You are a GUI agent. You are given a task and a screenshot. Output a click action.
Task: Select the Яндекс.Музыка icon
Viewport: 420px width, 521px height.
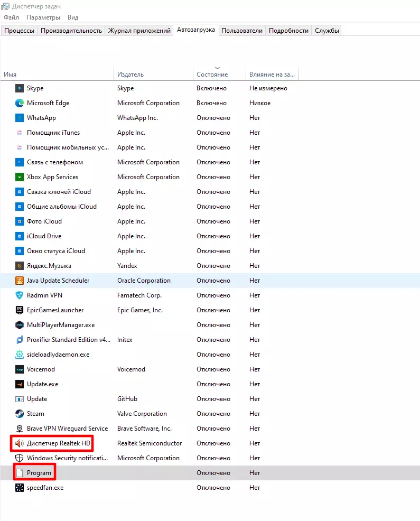coord(19,266)
